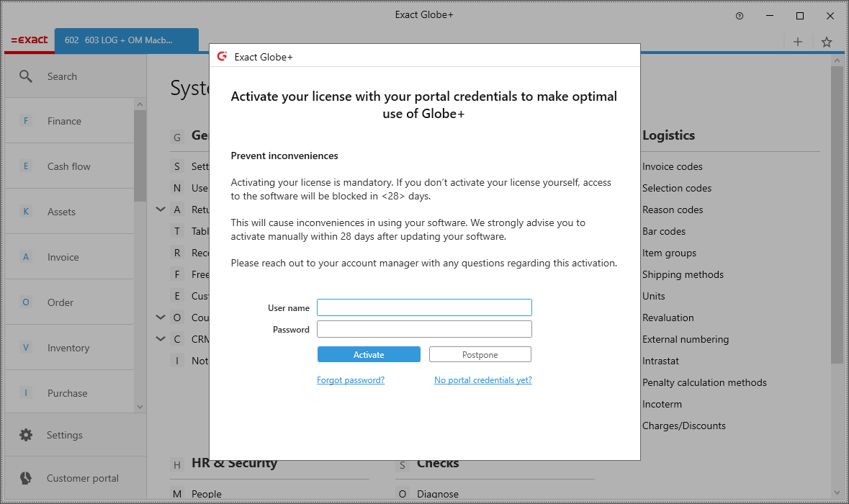Open Shipping methods under Logistics

tap(683, 274)
